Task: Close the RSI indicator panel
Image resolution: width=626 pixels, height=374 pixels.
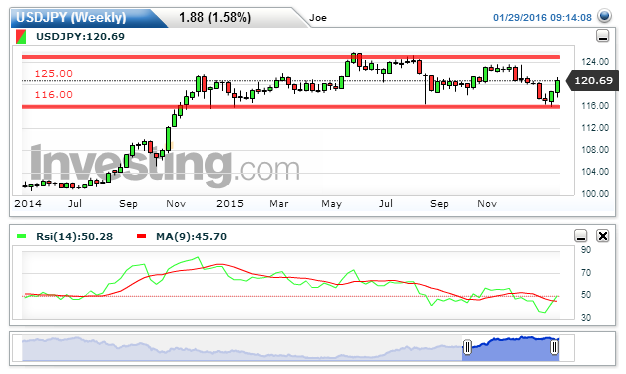Action: click(x=602, y=236)
